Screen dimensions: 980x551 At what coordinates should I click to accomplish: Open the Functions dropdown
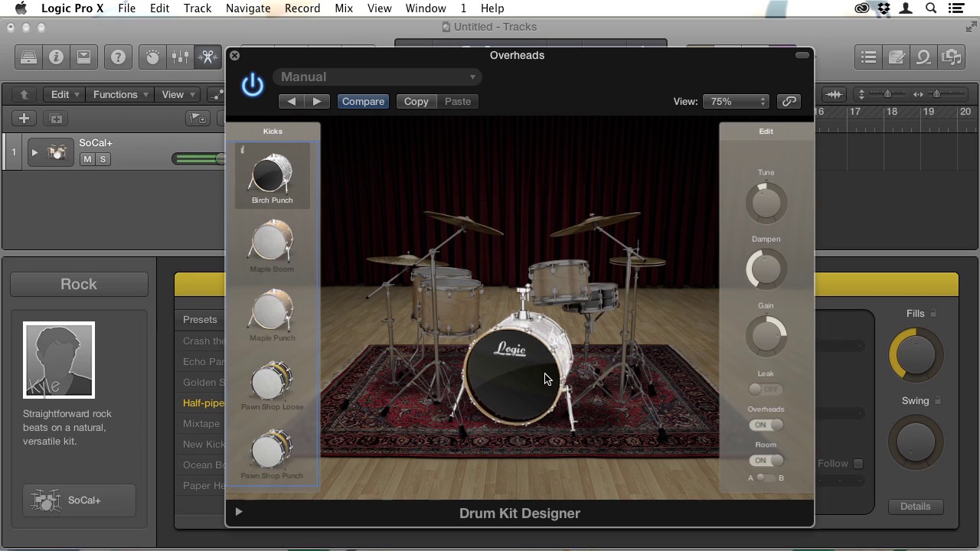pos(121,94)
